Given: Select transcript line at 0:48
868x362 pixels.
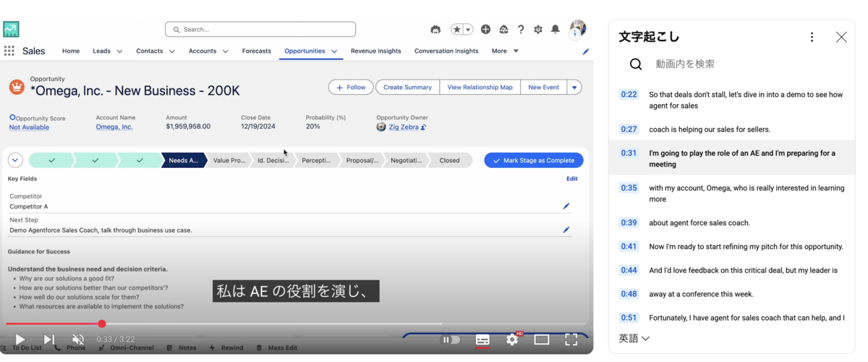Looking at the screenshot, I should 731,294.
